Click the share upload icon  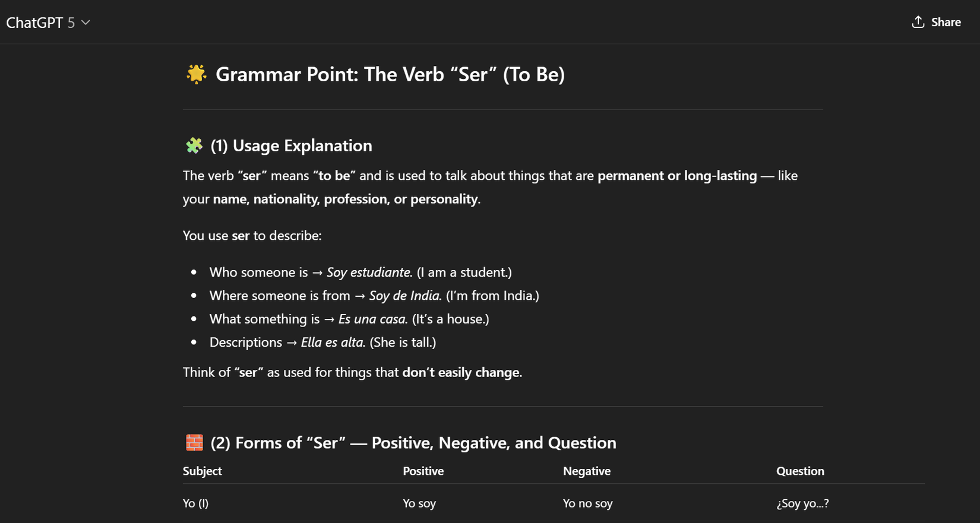918,22
